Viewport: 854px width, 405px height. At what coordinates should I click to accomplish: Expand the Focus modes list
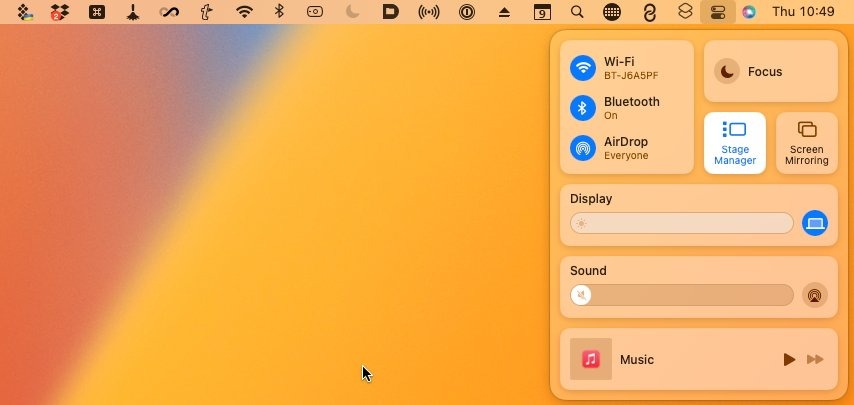[x=765, y=71]
